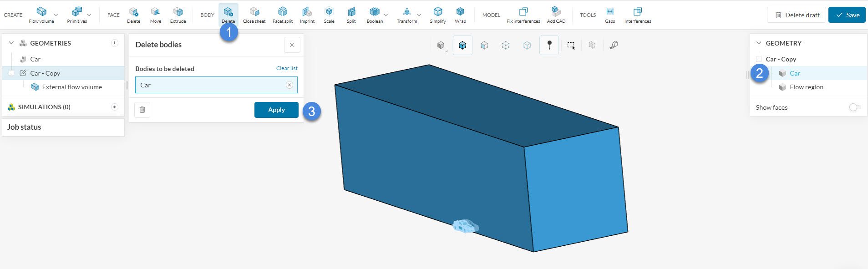
Task: Open the Flow volume dropdown arrow
Action: point(56,15)
